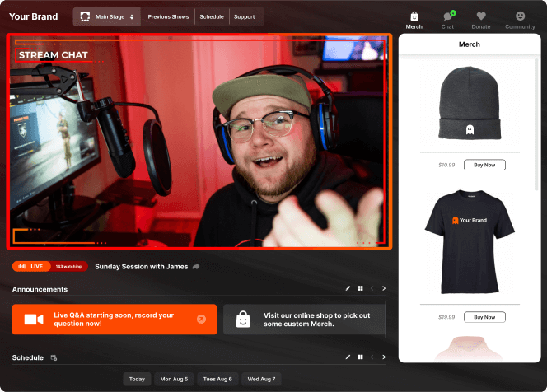Click the share arrow beside Sunday Session title
The width and height of the screenshot is (547, 392).
tap(195, 267)
